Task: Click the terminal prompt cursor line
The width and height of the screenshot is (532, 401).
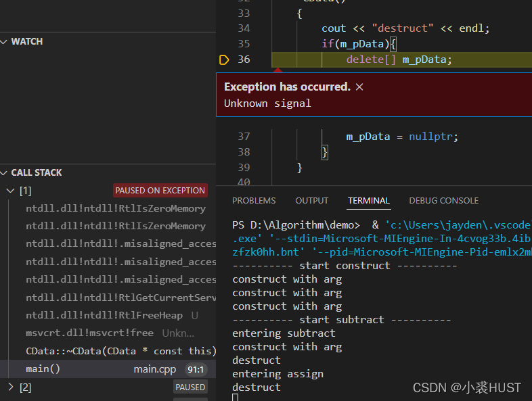Action: pos(235,398)
